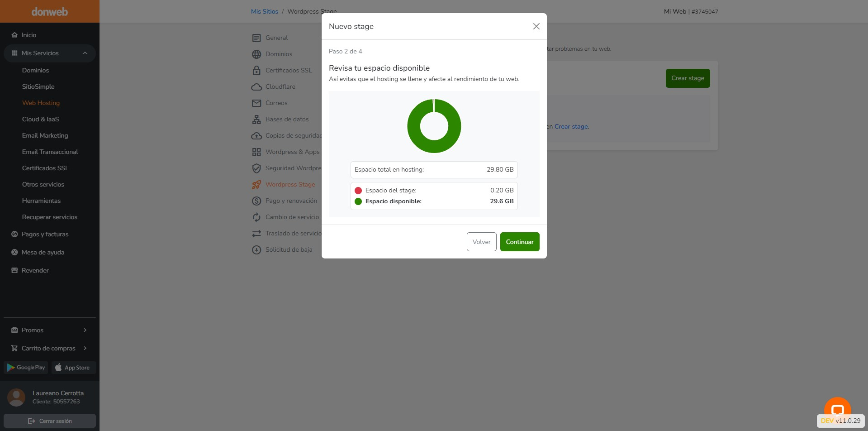This screenshot has height=431, width=868.
Task: Click the General page icon
Action: click(256, 38)
